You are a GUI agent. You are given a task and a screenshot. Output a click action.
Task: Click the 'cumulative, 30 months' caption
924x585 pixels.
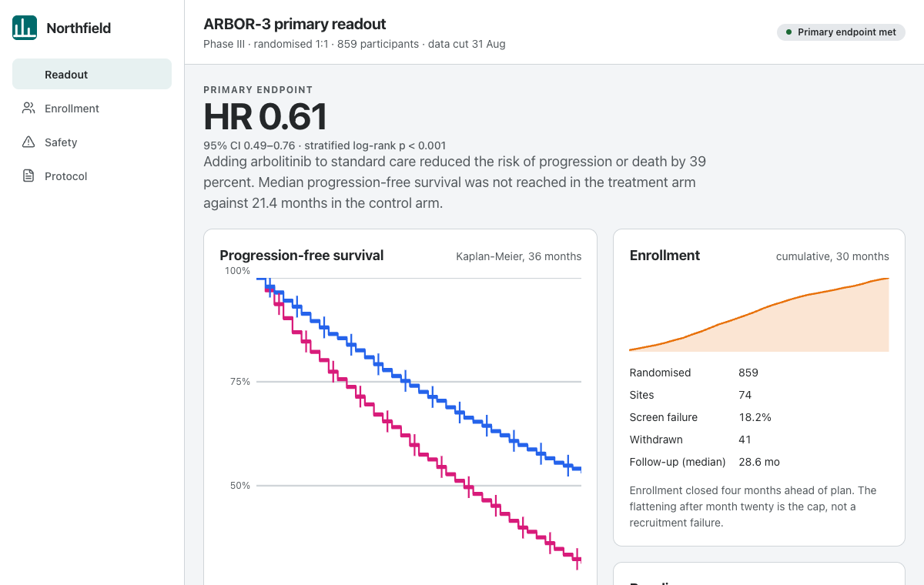tap(832, 256)
